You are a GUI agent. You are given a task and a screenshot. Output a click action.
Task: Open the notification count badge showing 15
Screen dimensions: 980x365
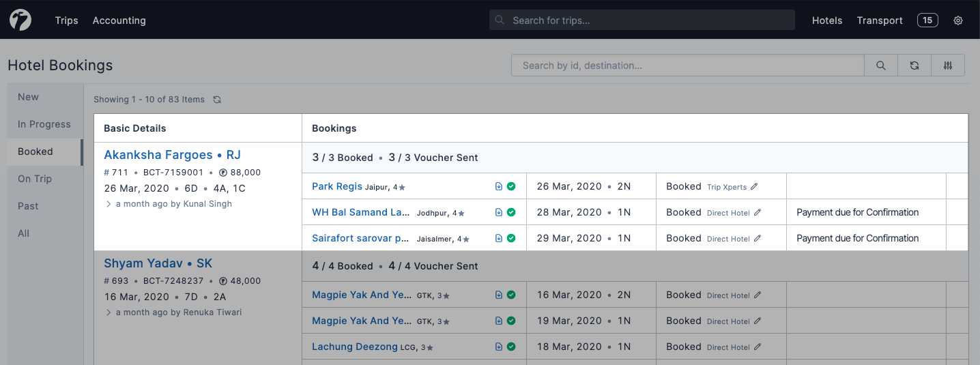point(927,20)
